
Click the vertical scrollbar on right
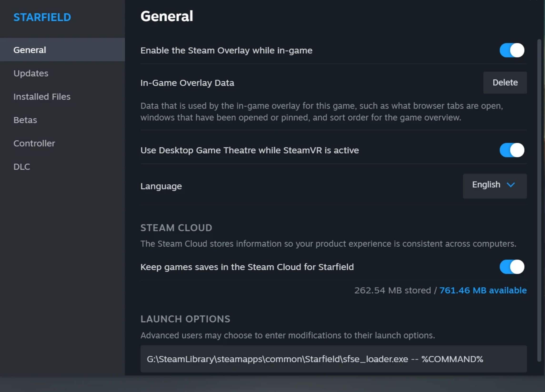[x=539, y=199]
